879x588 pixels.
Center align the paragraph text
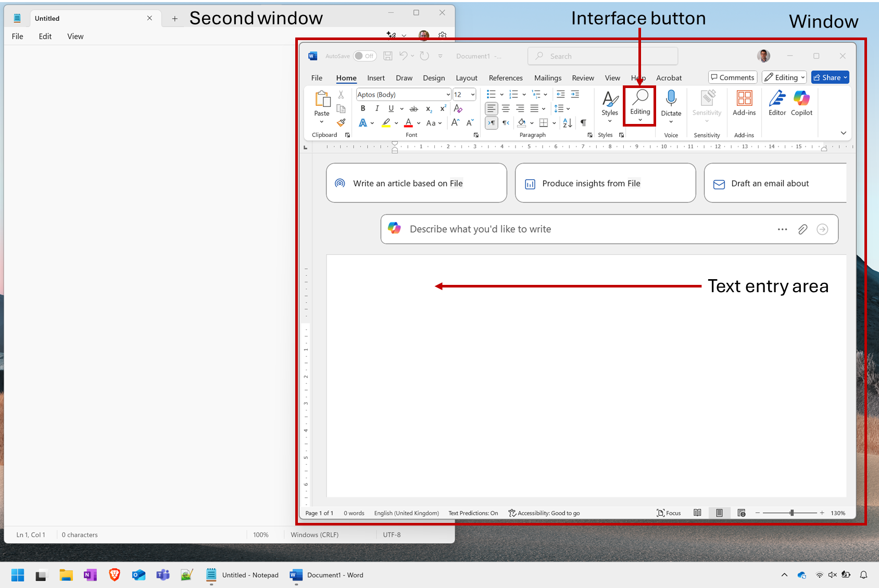point(506,108)
